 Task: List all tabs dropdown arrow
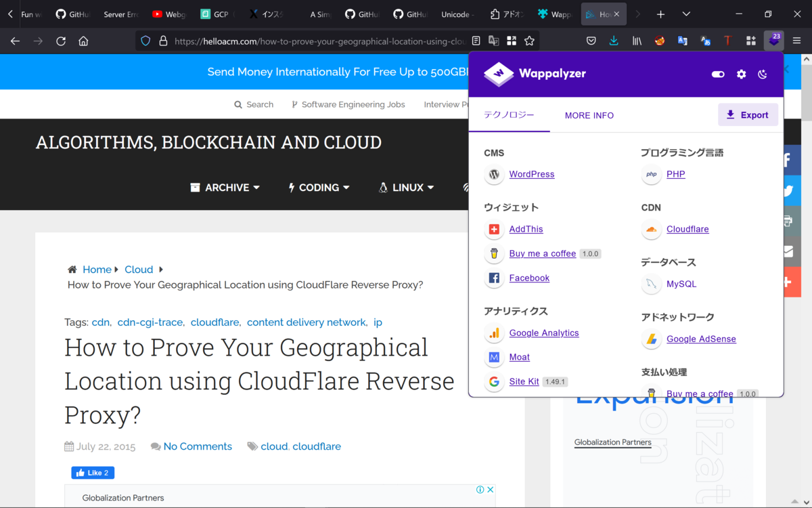686,14
